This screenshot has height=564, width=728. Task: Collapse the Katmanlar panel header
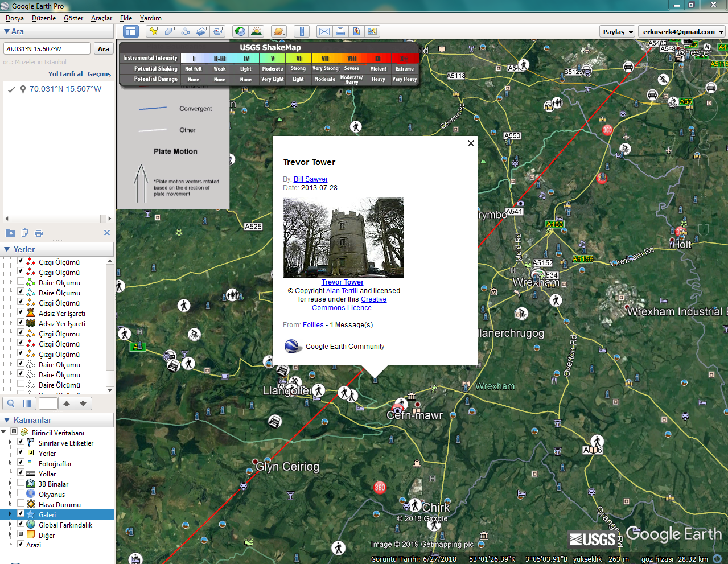click(7, 420)
